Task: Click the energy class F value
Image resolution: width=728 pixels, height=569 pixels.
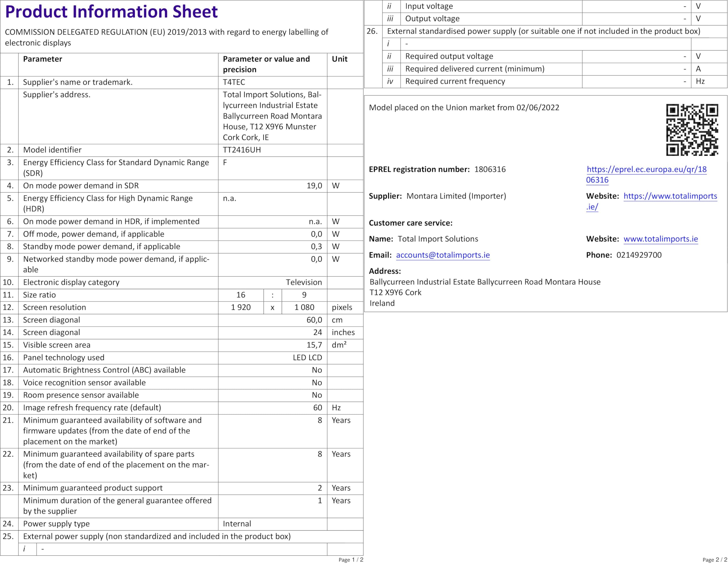Action: (225, 163)
